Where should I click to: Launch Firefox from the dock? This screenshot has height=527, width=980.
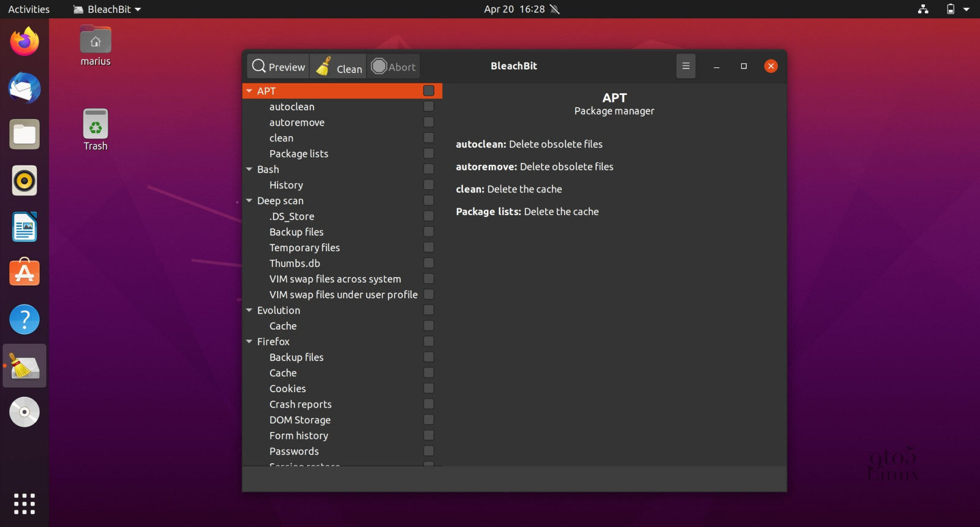pos(24,42)
